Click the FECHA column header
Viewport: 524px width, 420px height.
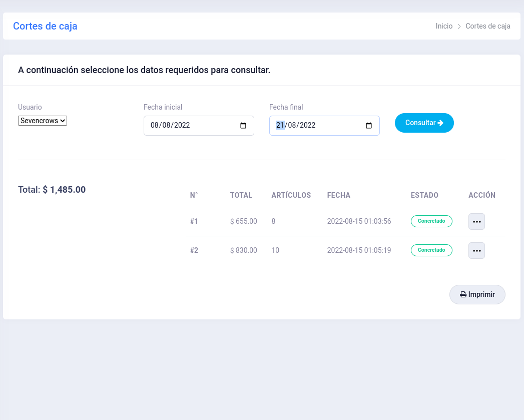(x=338, y=195)
